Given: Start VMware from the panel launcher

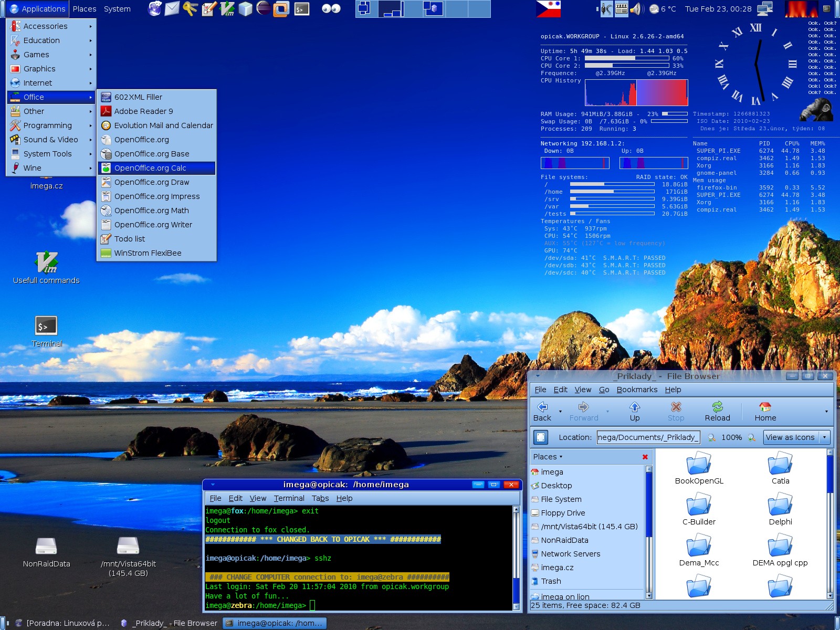Looking at the screenshot, I should (281, 9).
